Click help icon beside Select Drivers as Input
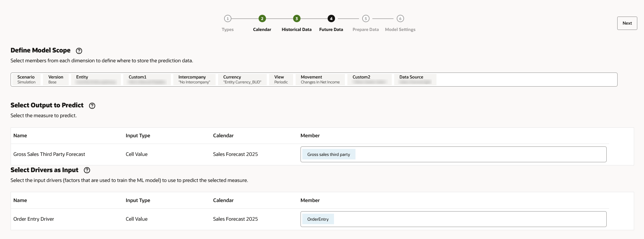Image resolution: width=644 pixels, height=239 pixels. (x=87, y=170)
